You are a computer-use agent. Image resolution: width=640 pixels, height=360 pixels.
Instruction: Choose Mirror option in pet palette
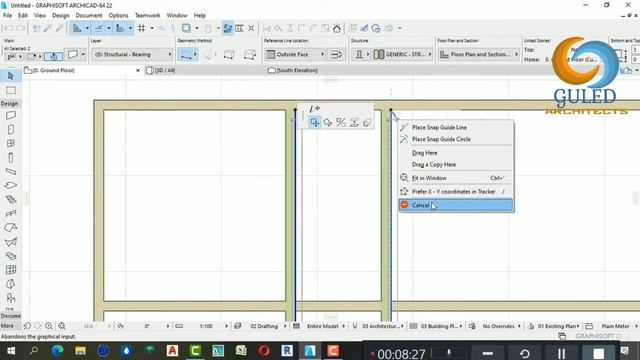click(x=341, y=122)
